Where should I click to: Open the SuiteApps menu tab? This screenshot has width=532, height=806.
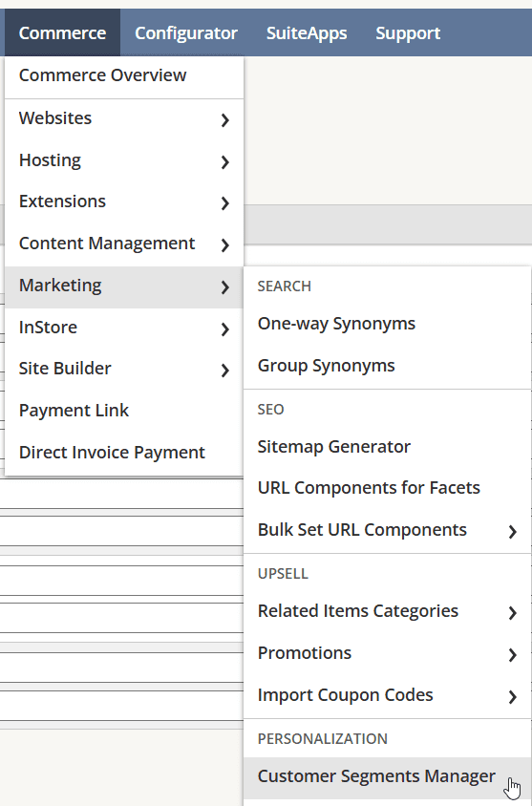coord(307,32)
